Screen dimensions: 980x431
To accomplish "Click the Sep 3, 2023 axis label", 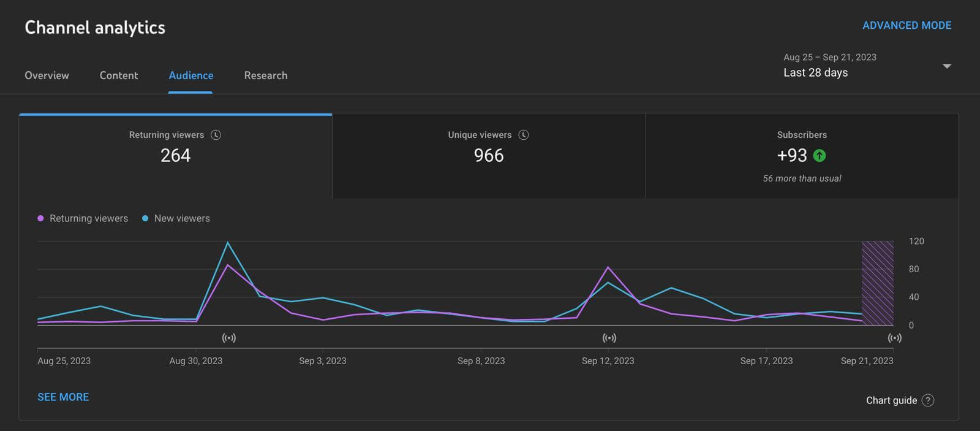I will [323, 361].
